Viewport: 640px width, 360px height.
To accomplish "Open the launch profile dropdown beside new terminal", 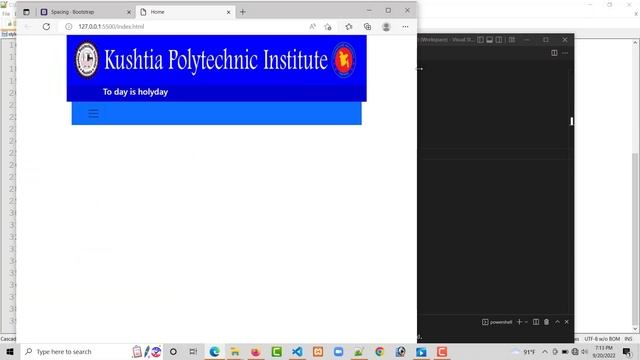I will 526,322.
